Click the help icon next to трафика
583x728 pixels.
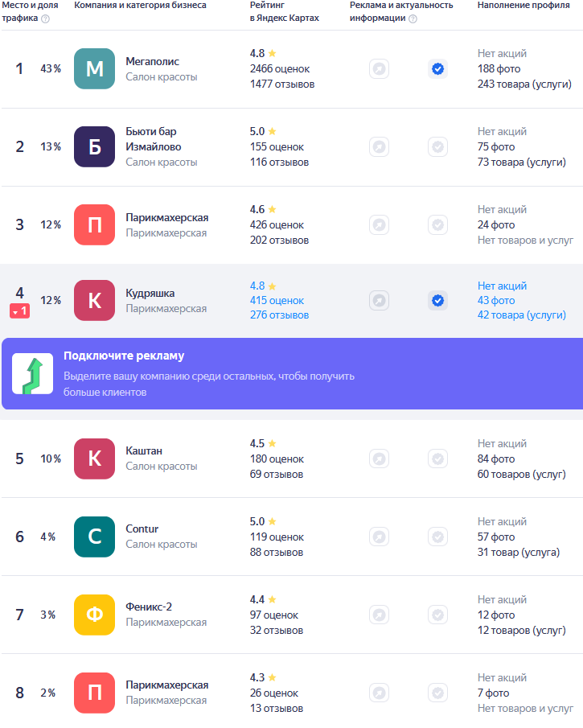(x=45, y=19)
